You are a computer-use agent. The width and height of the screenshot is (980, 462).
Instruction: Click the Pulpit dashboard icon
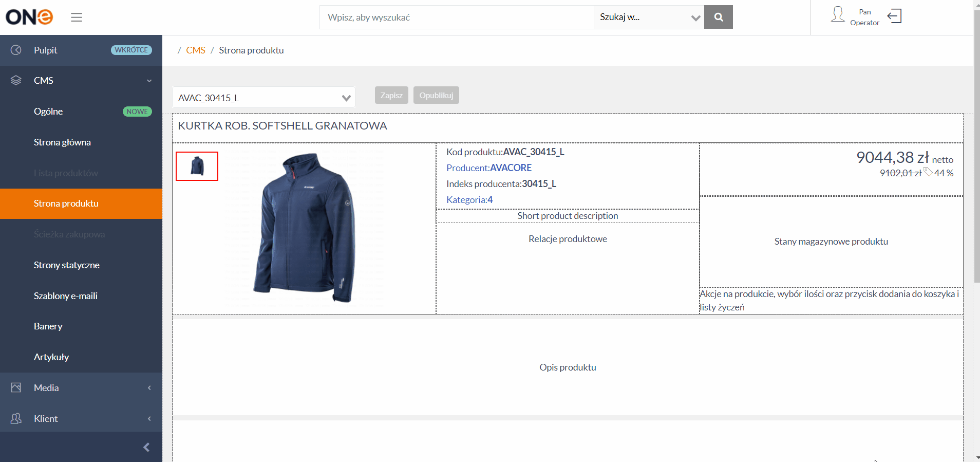pos(16,50)
